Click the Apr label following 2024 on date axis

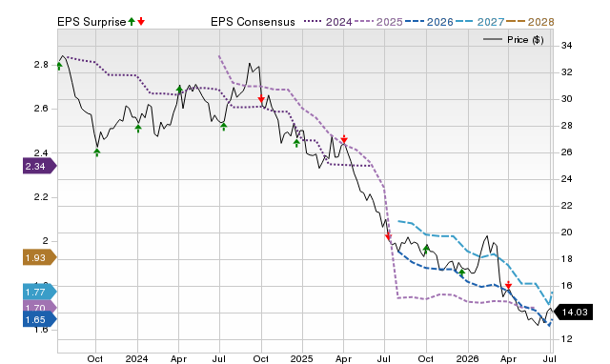click(178, 358)
